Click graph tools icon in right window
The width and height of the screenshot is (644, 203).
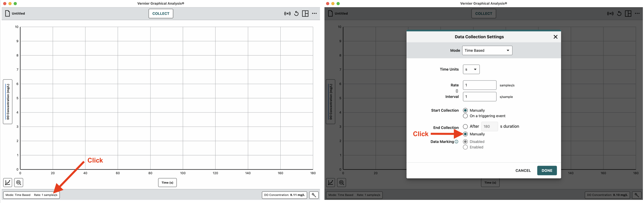click(x=330, y=182)
